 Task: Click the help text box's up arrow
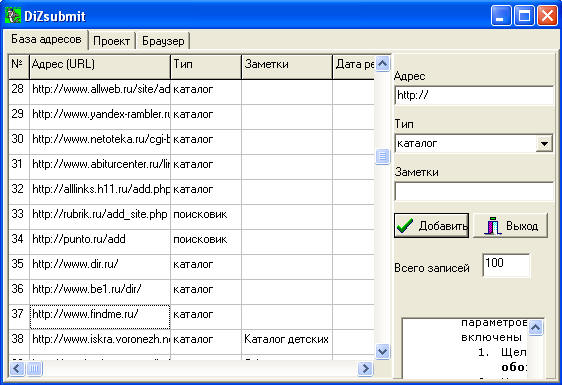tap(535, 327)
